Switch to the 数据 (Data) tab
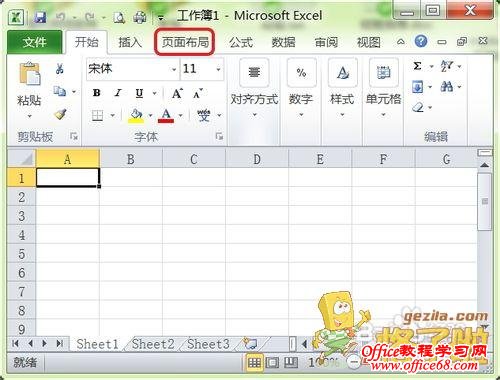The image size is (500, 380). [x=283, y=42]
